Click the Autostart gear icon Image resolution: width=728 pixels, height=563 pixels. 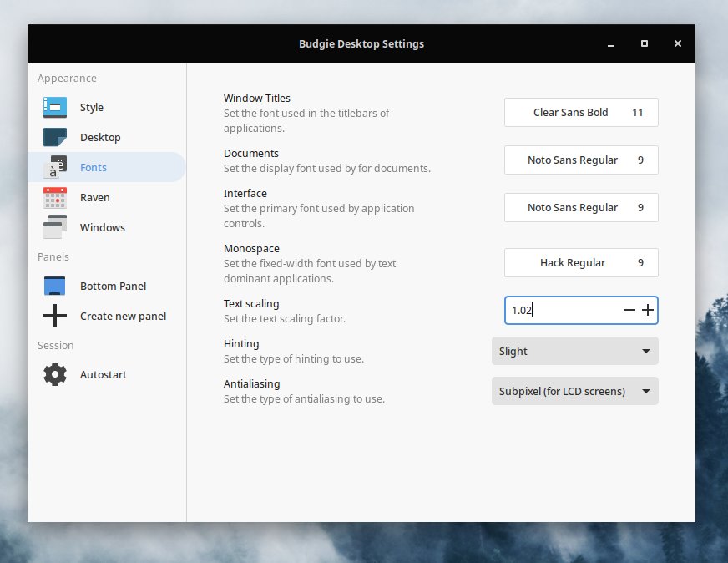pyautogui.click(x=53, y=374)
